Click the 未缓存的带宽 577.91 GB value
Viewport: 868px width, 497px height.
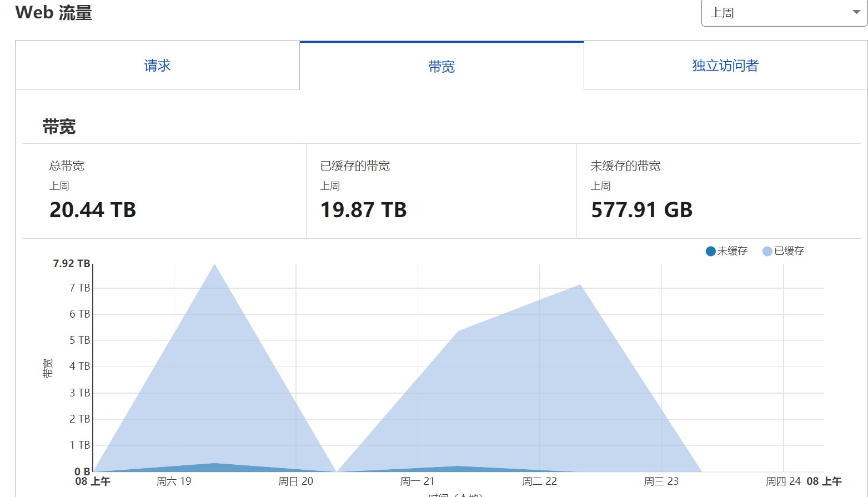641,210
